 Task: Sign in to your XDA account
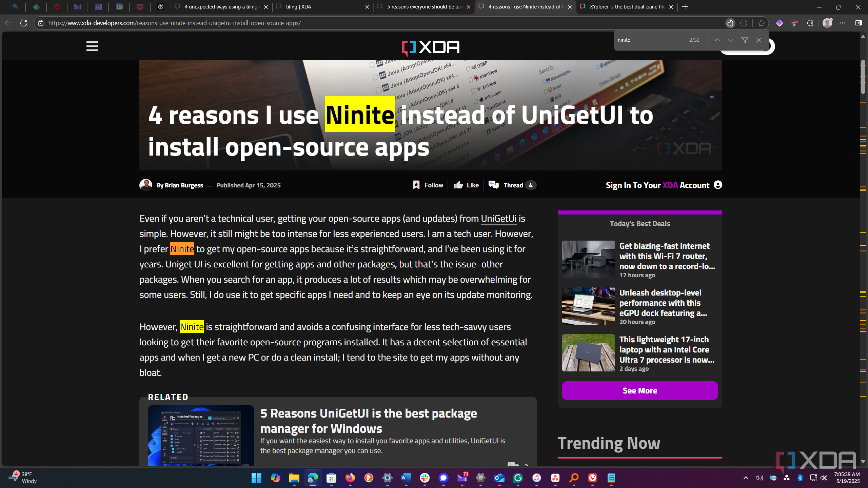point(664,185)
